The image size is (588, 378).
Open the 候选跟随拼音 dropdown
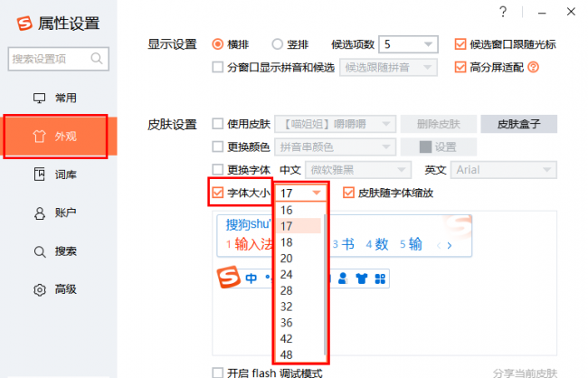(388, 68)
